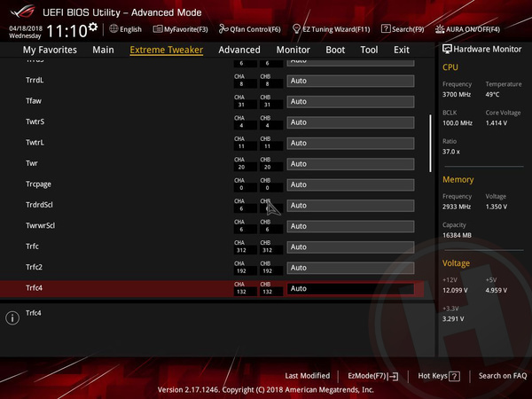Click the Trfc2 CHB value 192
The width and height of the screenshot is (532, 399).
tap(268, 270)
